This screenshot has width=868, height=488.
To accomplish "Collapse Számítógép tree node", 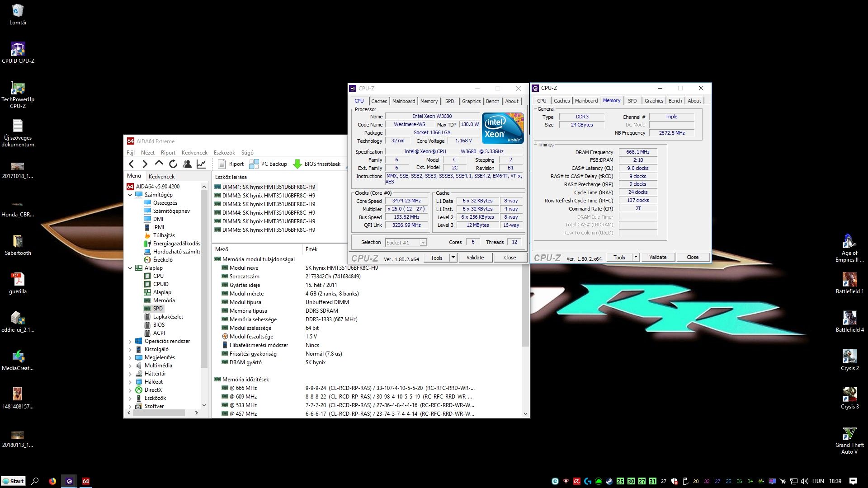I will [130, 195].
